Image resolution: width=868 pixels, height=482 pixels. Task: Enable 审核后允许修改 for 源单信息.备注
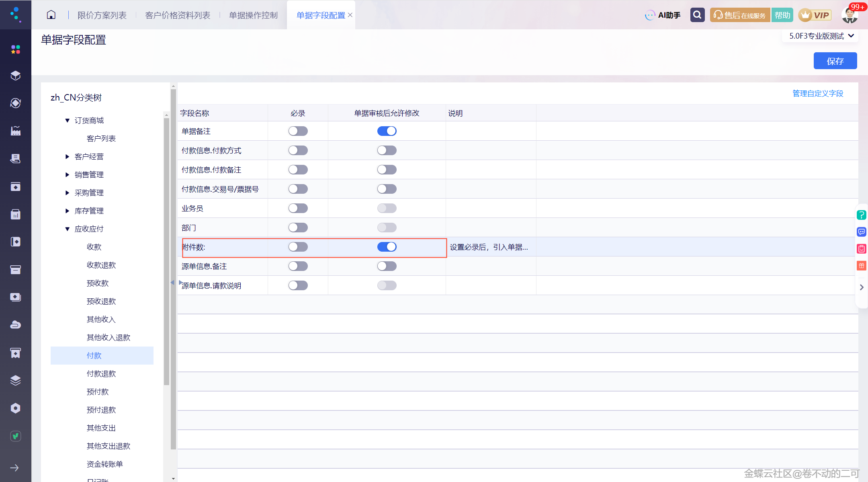[387, 266]
